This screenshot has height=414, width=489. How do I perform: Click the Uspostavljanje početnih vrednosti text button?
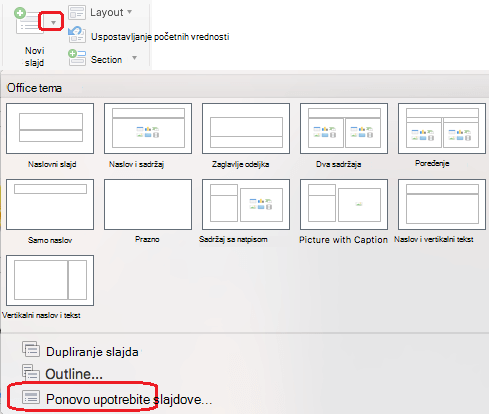click(160, 37)
